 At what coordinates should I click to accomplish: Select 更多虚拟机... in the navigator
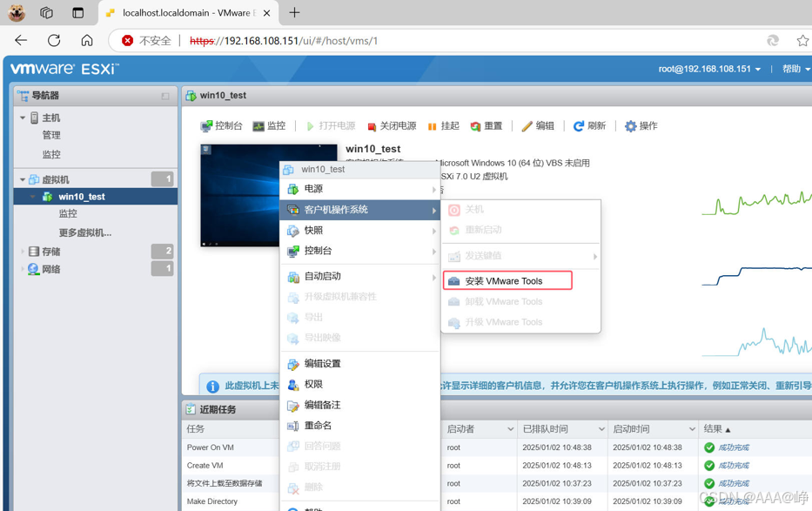pyautogui.click(x=85, y=233)
